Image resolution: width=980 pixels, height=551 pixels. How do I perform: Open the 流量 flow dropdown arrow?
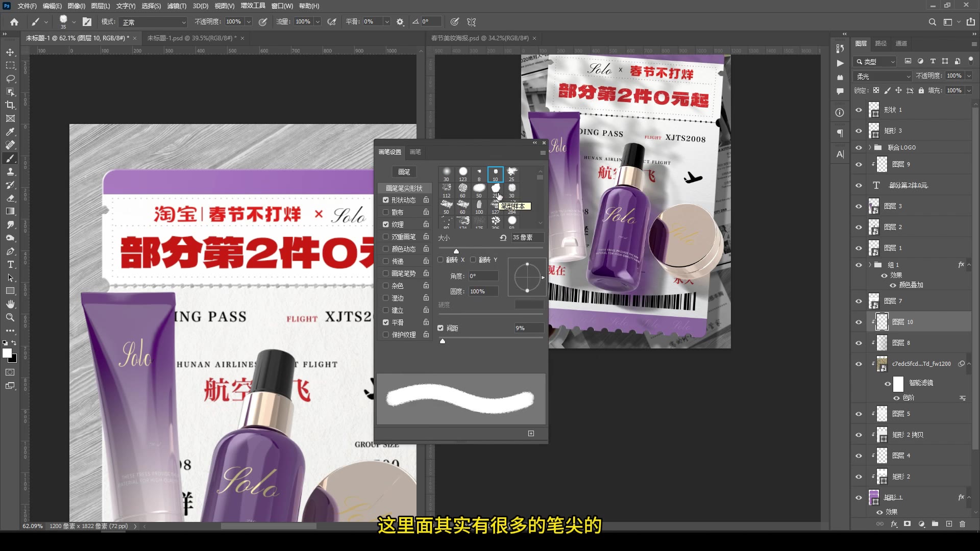point(317,22)
